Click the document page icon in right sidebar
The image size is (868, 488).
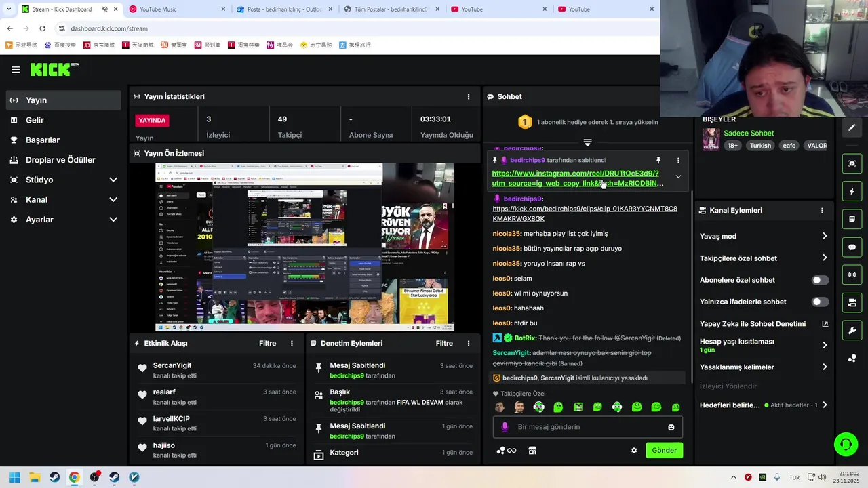point(852,220)
